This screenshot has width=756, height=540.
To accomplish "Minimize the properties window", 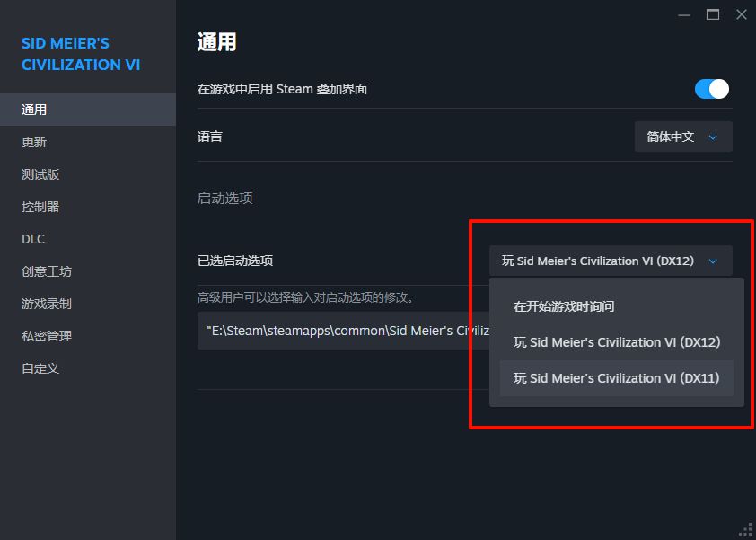I will [683, 15].
